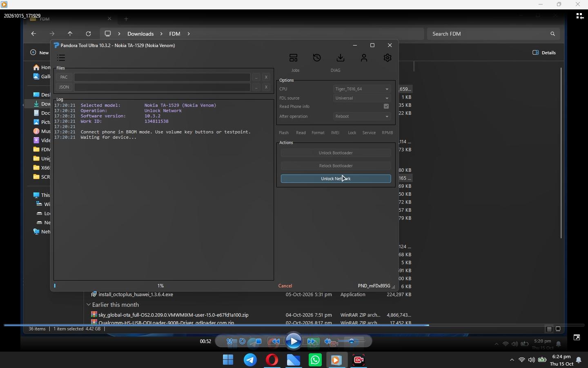Open the hamburger menu in Pandora Tool

click(x=61, y=58)
